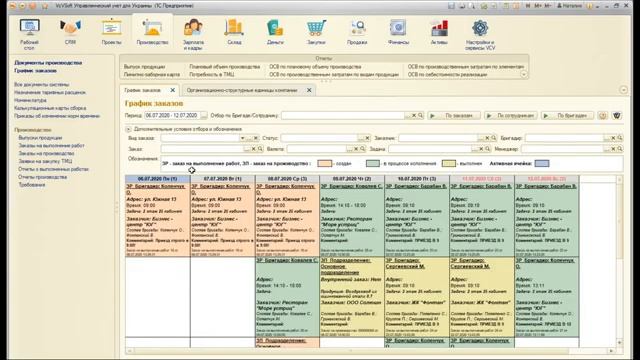Close Организационно-структурные единицы компании tab
Screen dimensions: 640x360
pos(309,90)
